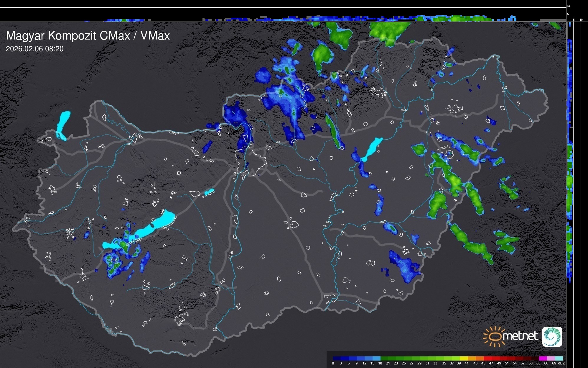This screenshot has width=588, height=368.
Task: Click the white Budapest city outline
Action: pyautogui.click(x=251, y=162)
